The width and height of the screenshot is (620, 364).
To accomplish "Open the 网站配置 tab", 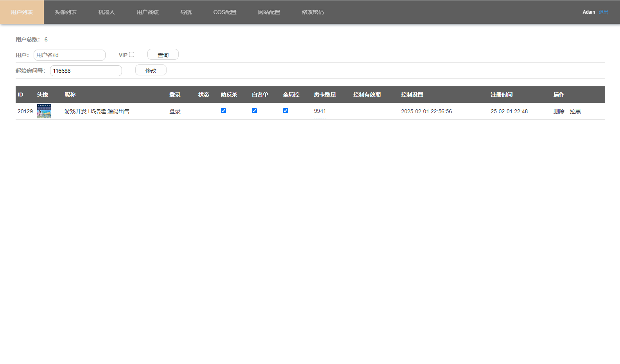I will [x=269, y=12].
